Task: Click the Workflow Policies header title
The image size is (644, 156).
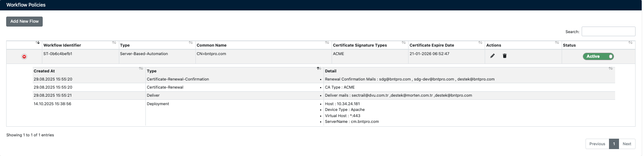Action: pos(26,5)
